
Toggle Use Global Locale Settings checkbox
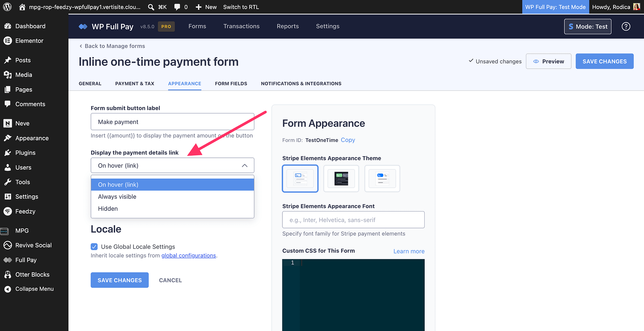94,247
